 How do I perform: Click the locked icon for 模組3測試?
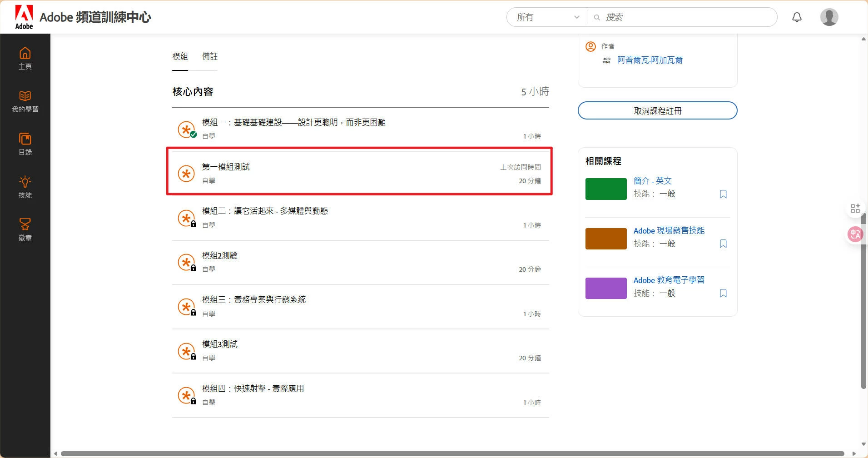pyautogui.click(x=187, y=351)
